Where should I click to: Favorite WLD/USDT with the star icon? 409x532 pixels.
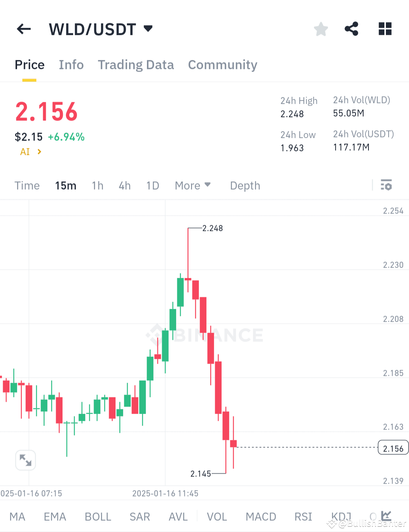[321, 29]
